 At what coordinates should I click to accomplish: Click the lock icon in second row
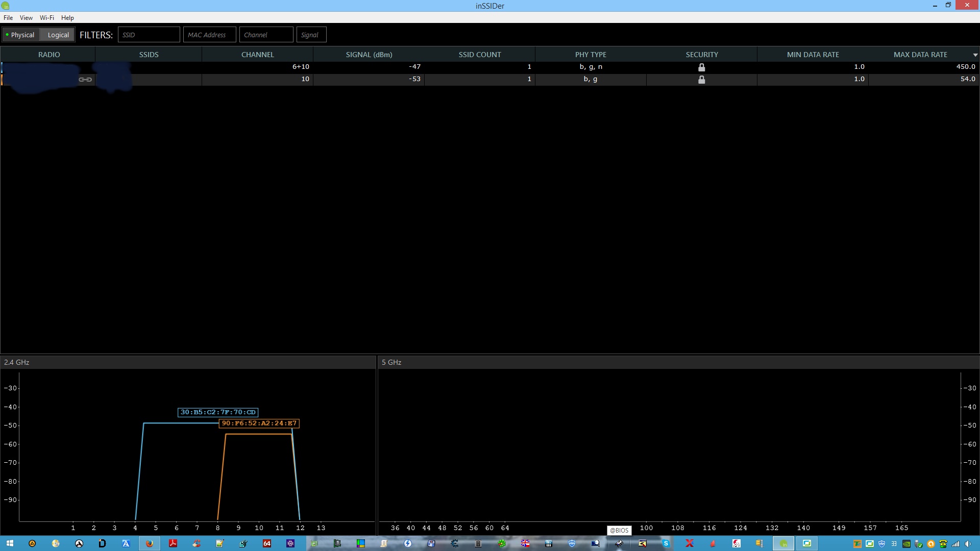pos(701,80)
